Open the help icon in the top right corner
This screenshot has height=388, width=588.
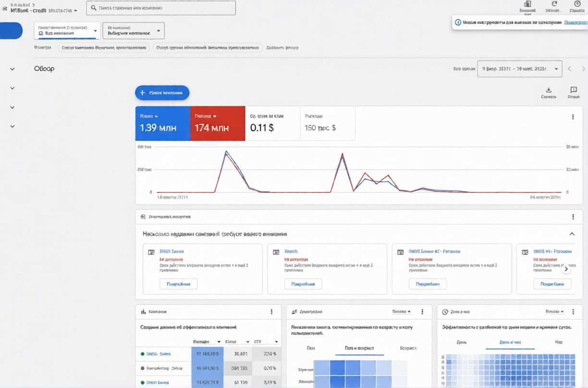pos(577,4)
